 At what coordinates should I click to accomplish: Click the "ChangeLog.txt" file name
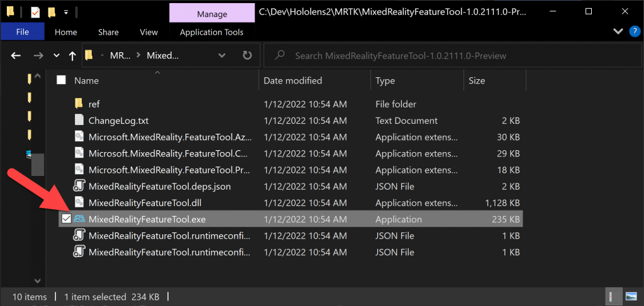[x=118, y=121]
